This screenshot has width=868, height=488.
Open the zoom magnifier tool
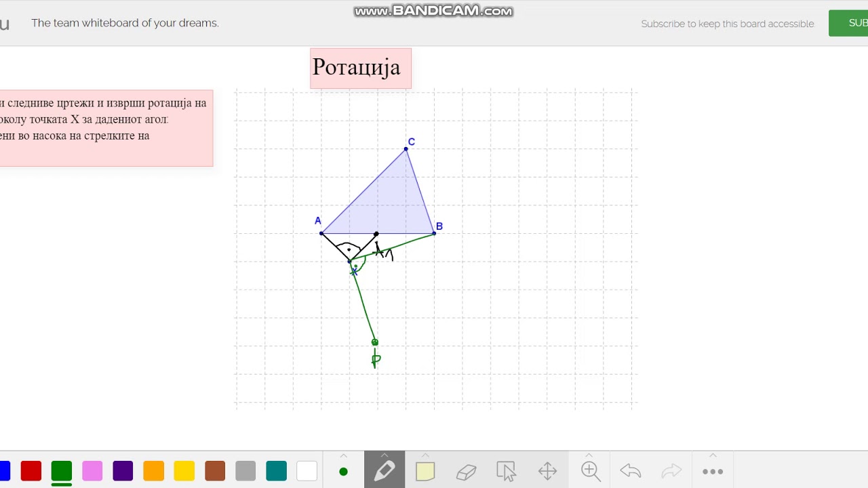coord(590,471)
